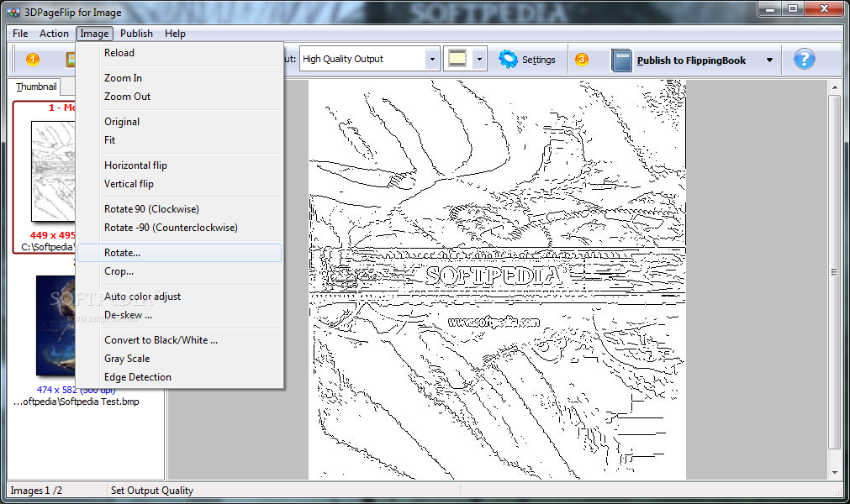
Task: Click the blue Settings gear icon
Action: coord(508,59)
